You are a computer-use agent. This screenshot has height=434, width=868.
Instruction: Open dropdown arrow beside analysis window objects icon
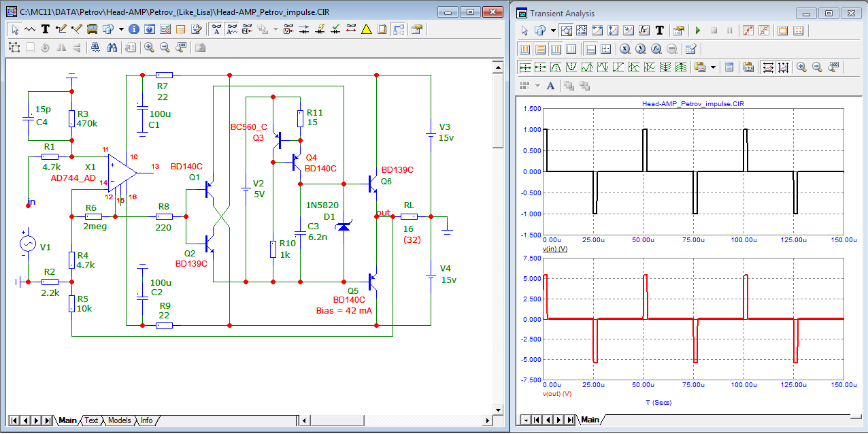[553, 31]
